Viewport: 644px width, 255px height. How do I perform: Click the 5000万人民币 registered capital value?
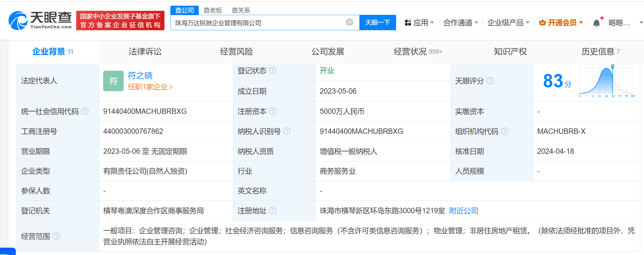[342, 111]
